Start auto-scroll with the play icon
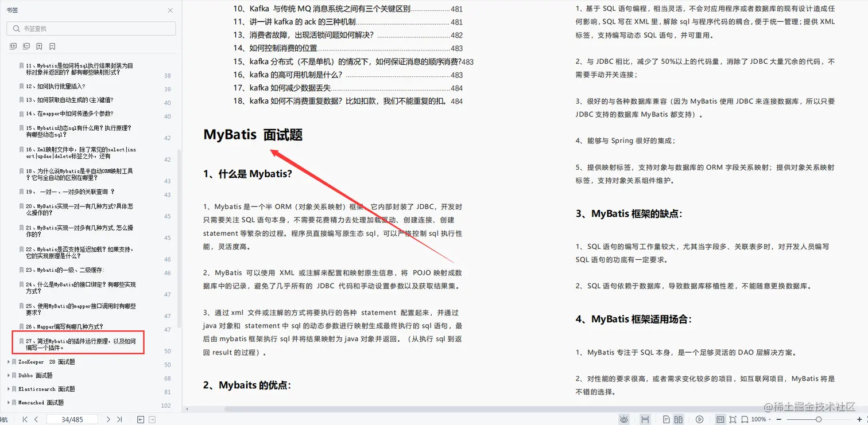 [x=699, y=419]
